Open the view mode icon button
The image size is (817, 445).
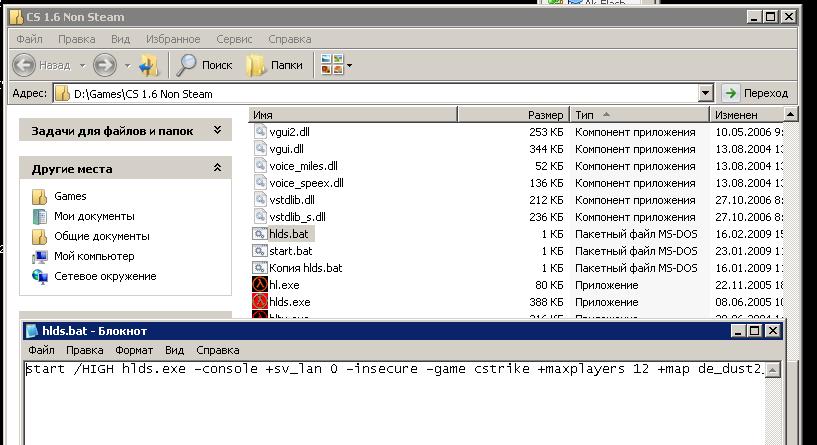pos(332,65)
